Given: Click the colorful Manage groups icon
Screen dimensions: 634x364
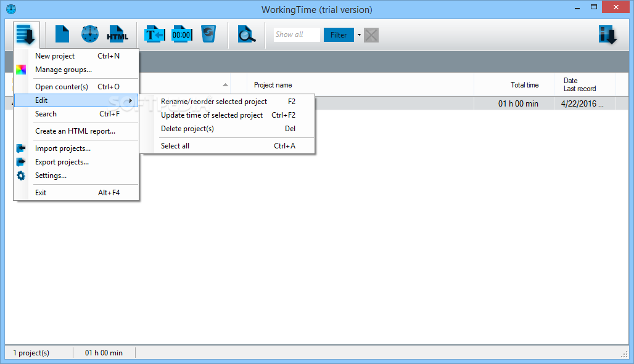Looking at the screenshot, I should 21,70.
